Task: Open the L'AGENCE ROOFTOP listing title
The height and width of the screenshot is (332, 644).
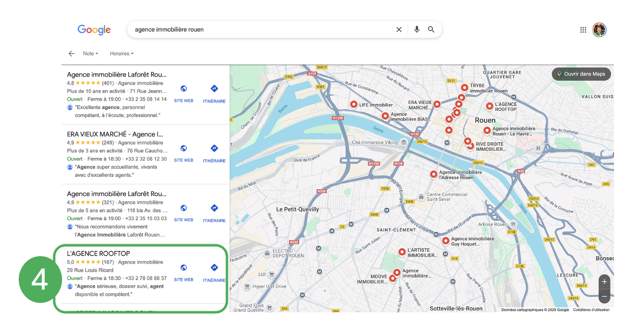Action: tap(98, 253)
